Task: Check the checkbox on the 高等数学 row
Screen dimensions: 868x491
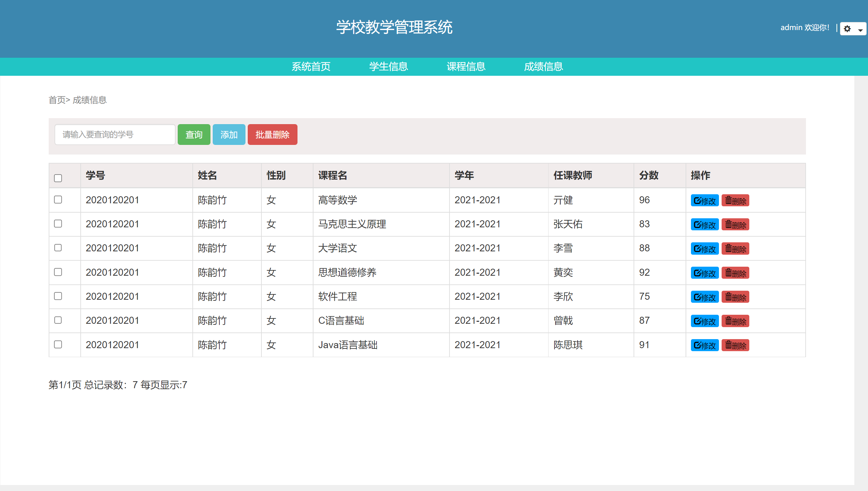Action: (x=58, y=200)
